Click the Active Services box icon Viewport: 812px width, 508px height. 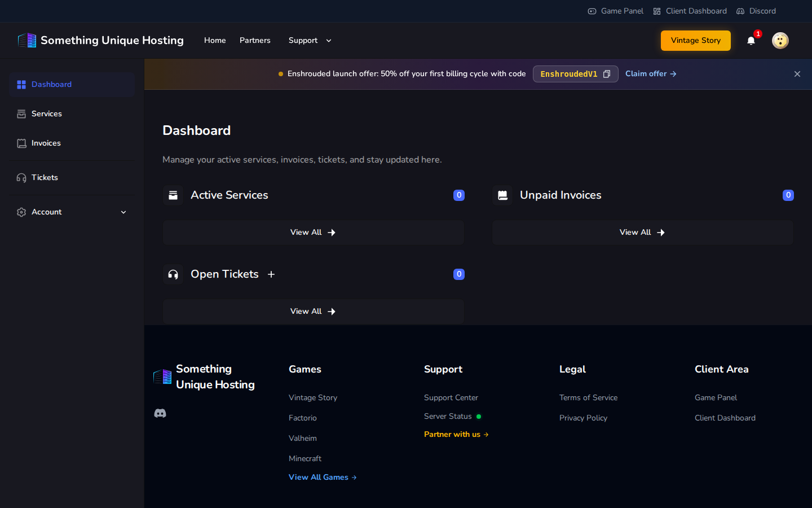pos(173,195)
